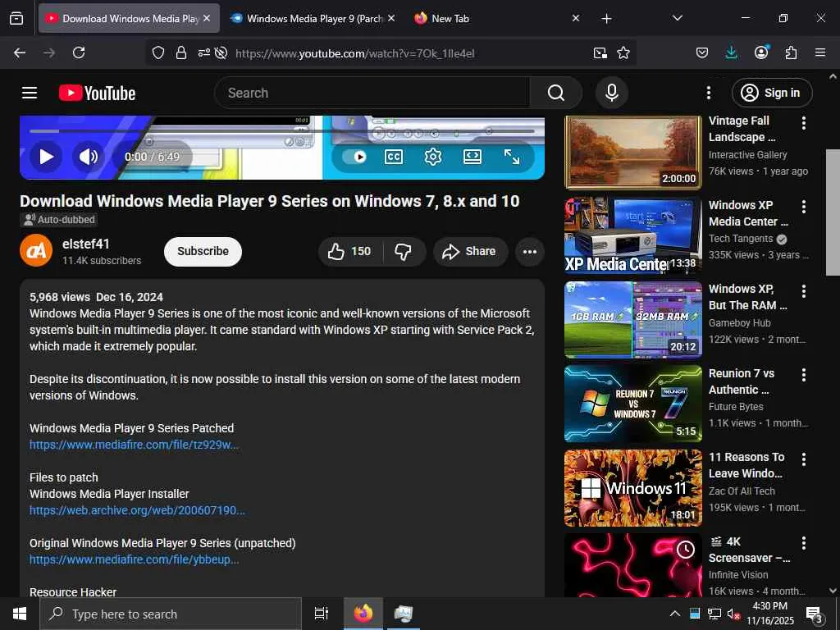Viewport: 840px width, 630px height.
Task: Open the Windows Start menu
Action: coord(20,614)
